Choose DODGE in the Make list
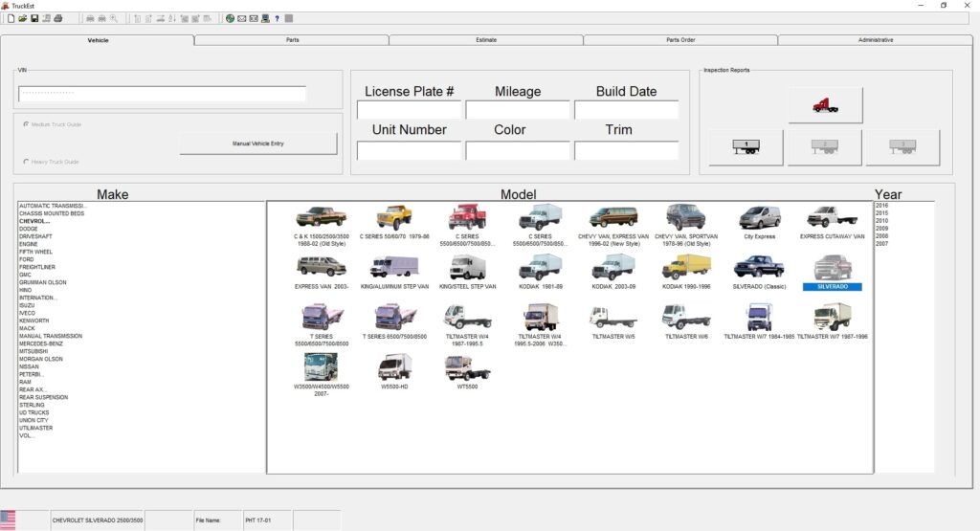This screenshot has height=531, width=980. 28,229
